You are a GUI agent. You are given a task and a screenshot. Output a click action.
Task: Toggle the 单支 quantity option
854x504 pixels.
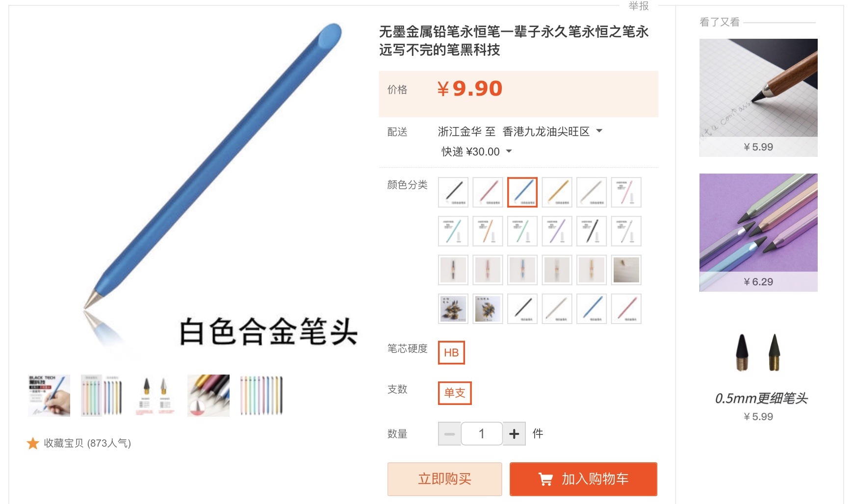455,393
